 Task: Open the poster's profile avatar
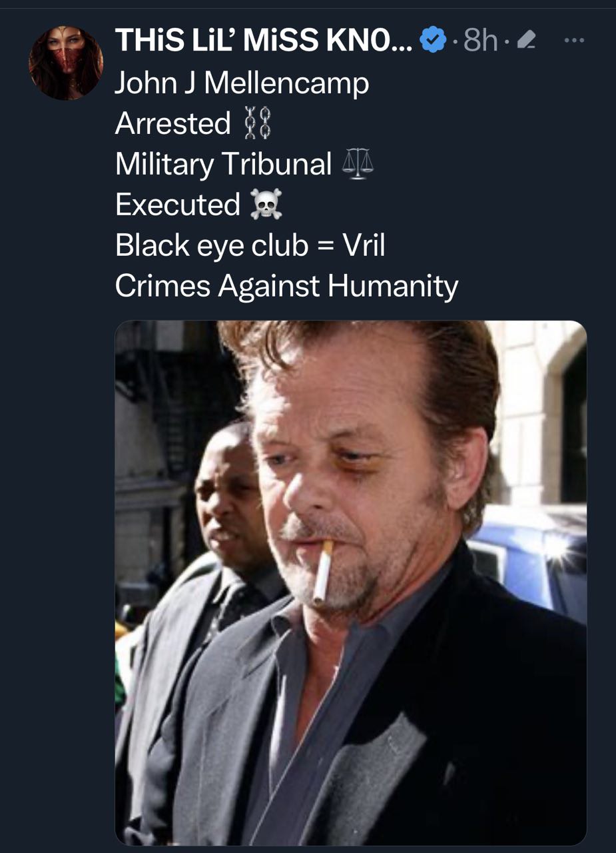point(65,63)
